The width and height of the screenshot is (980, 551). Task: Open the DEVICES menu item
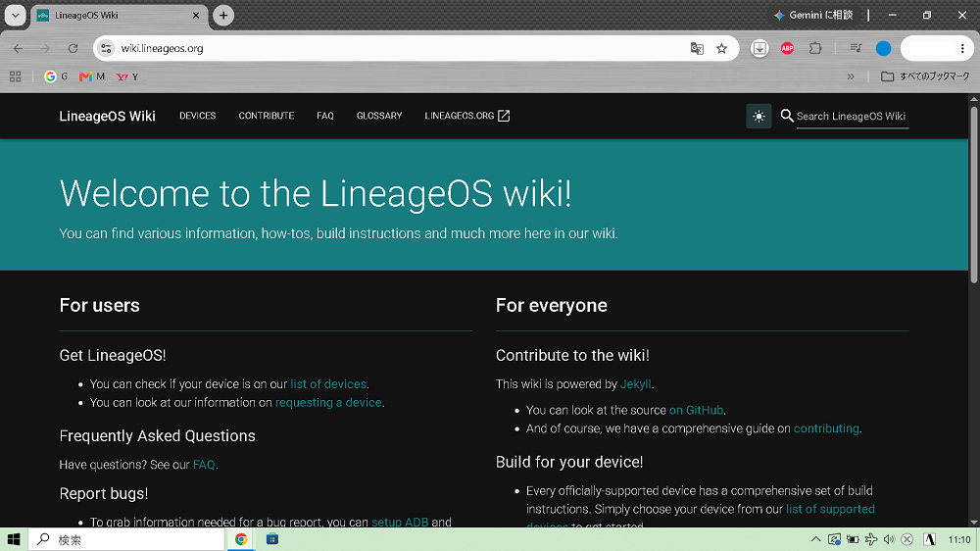198,116
